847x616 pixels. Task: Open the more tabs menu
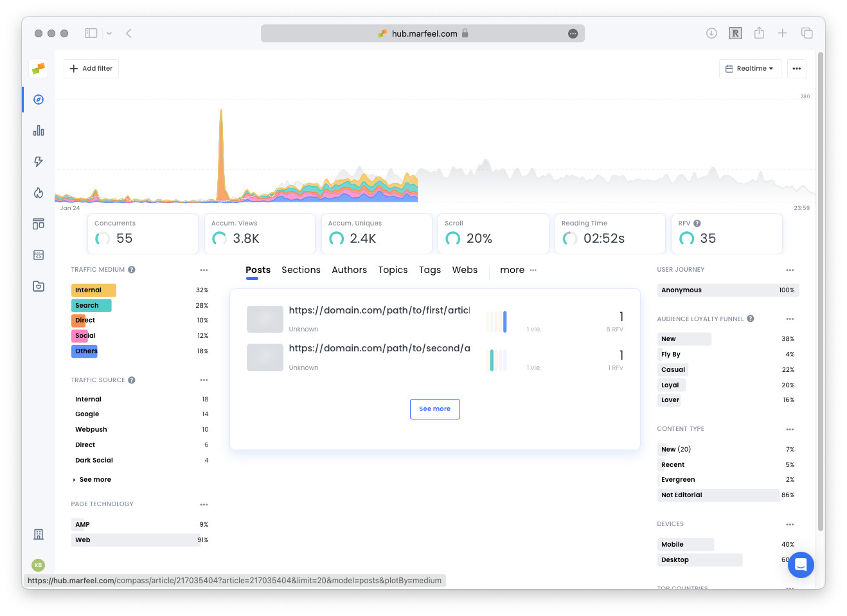point(518,270)
